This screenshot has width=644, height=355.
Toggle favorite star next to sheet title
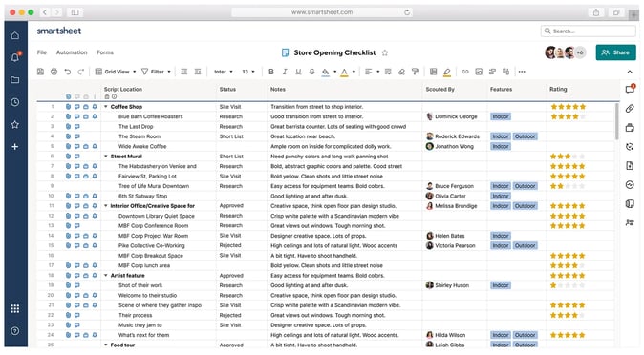click(x=385, y=52)
